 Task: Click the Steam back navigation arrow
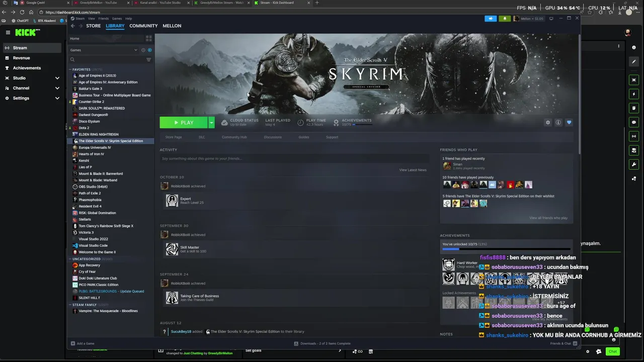coord(73,26)
